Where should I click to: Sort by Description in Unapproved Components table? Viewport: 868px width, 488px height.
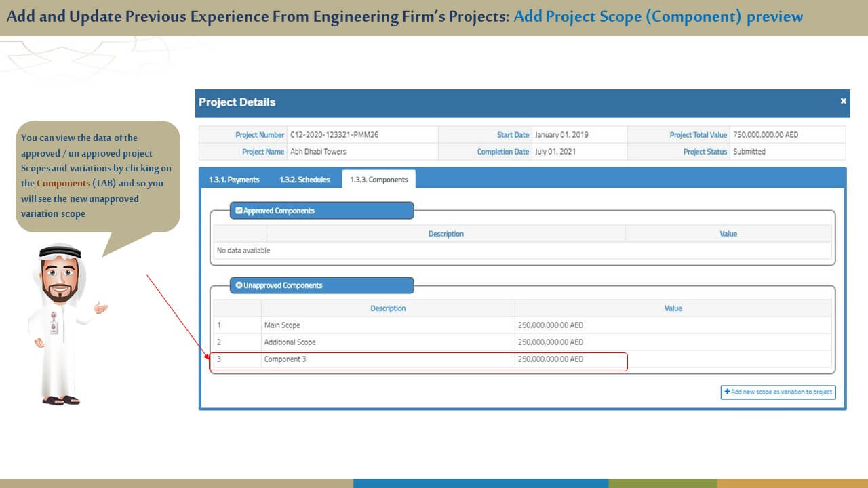click(x=388, y=308)
